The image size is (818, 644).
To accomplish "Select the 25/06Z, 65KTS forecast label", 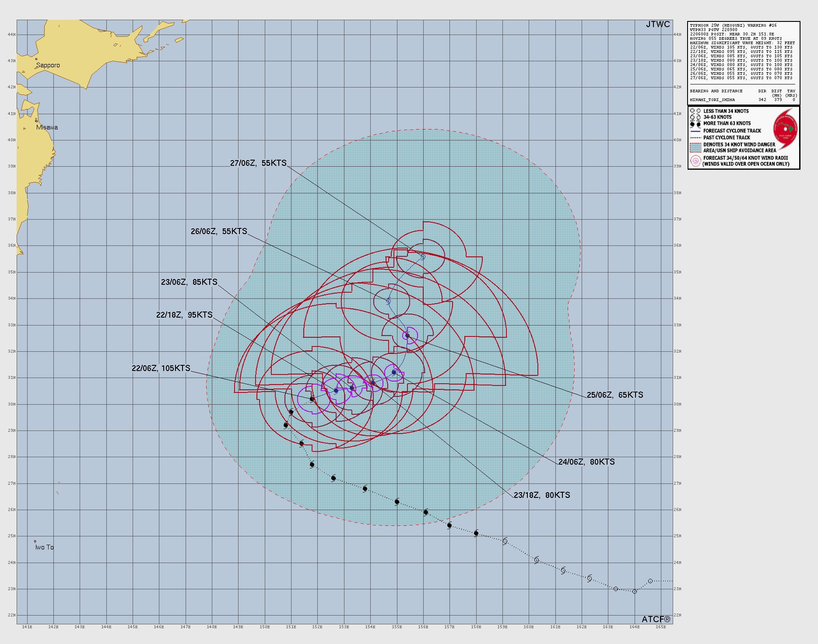I will point(614,395).
